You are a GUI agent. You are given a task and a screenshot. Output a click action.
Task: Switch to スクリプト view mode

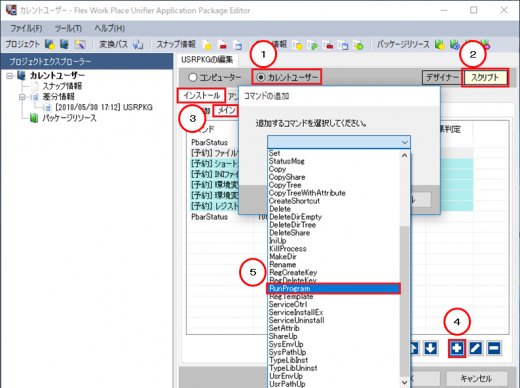point(485,78)
